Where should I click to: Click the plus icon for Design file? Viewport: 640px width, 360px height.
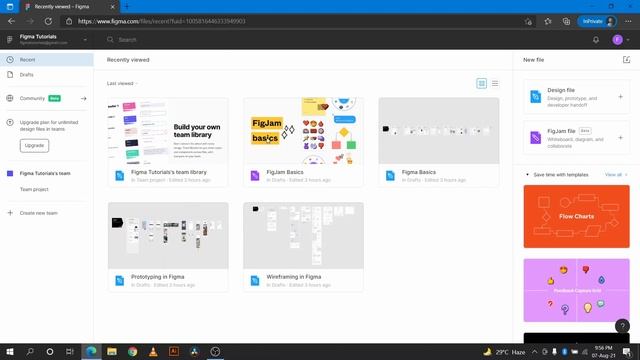click(620, 97)
